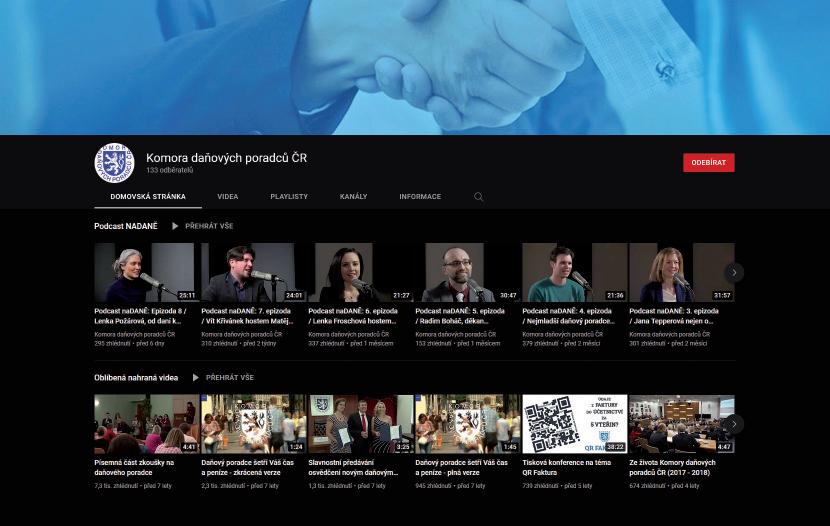Open thumbnail of Podcast 6. epizoda video
This screenshot has height=526, width=830.
click(x=360, y=273)
